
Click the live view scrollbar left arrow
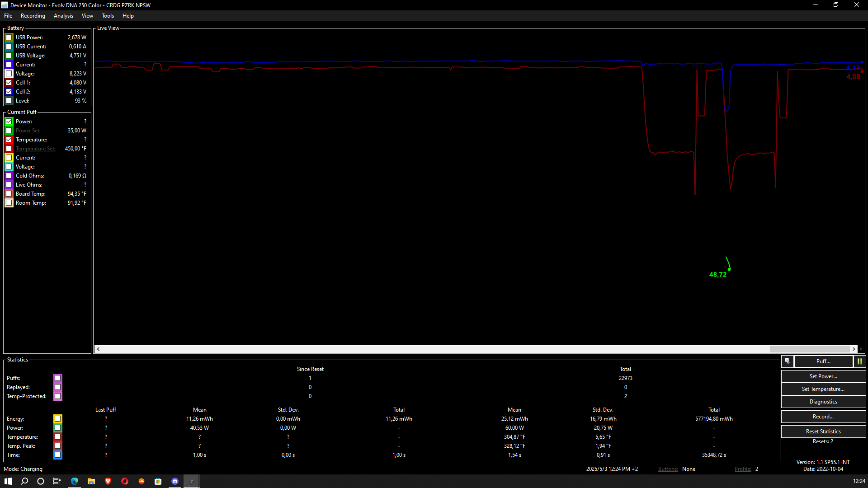click(x=98, y=349)
